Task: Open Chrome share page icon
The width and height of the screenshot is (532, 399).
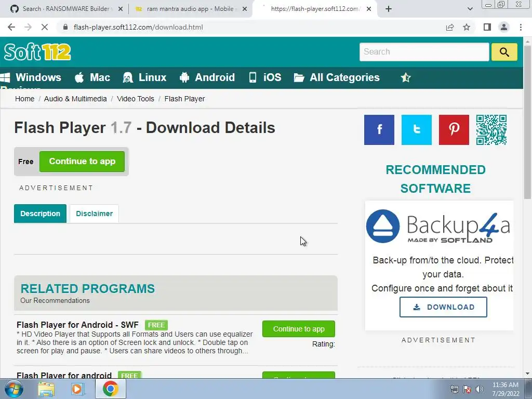Action: tap(450, 27)
